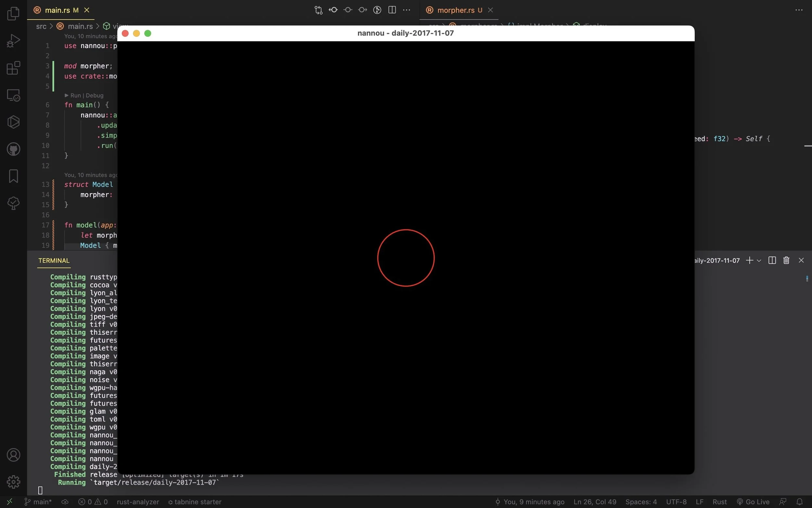The image size is (812, 508).
Task: Open Accounts icon in activity bar
Action: (x=13, y=455)
